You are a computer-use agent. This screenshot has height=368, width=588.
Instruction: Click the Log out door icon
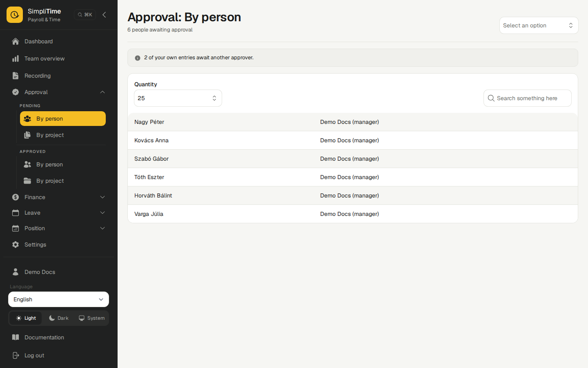[x=16, y=355]
